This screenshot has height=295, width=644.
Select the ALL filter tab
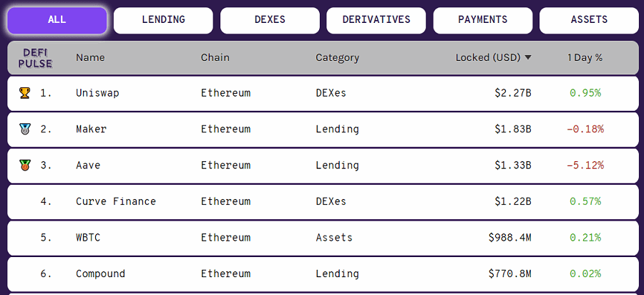57,20
